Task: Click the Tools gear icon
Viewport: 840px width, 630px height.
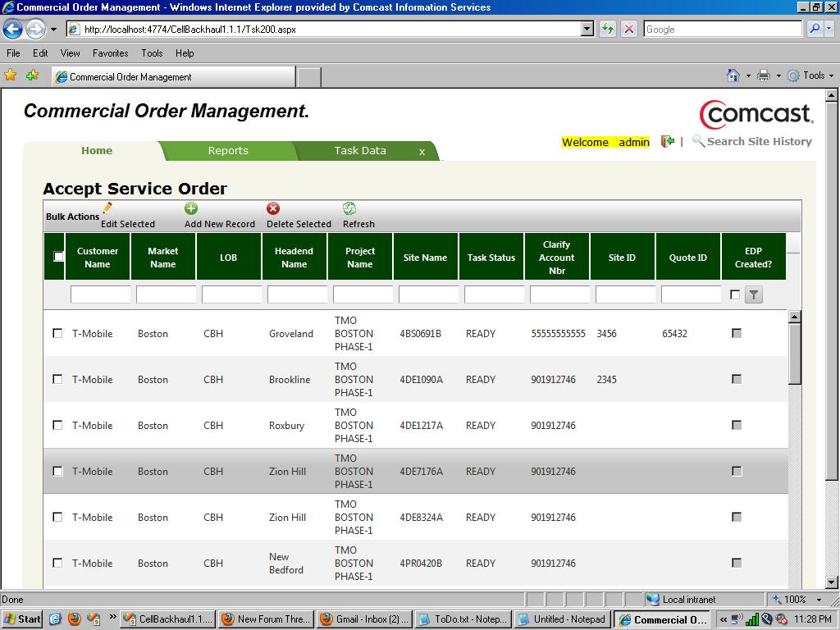Action: point(793,75)
